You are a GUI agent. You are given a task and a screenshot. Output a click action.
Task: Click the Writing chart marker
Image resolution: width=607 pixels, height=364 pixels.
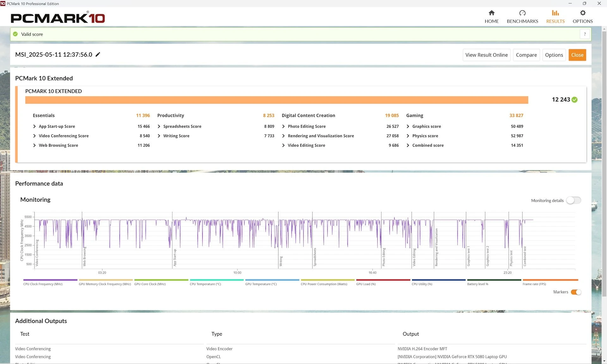coord(281,261)
